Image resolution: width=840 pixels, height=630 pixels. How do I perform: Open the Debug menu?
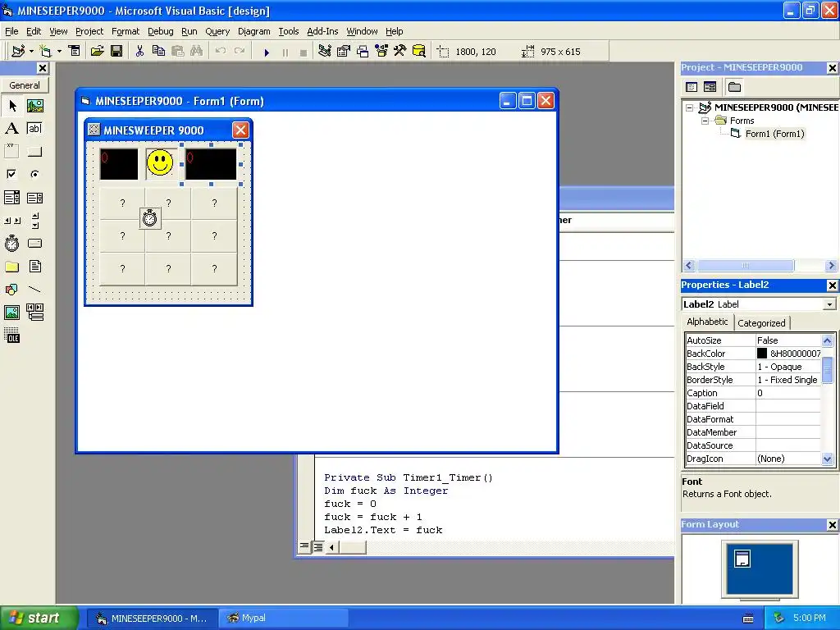pyautogui.click(x=161, y=31)
